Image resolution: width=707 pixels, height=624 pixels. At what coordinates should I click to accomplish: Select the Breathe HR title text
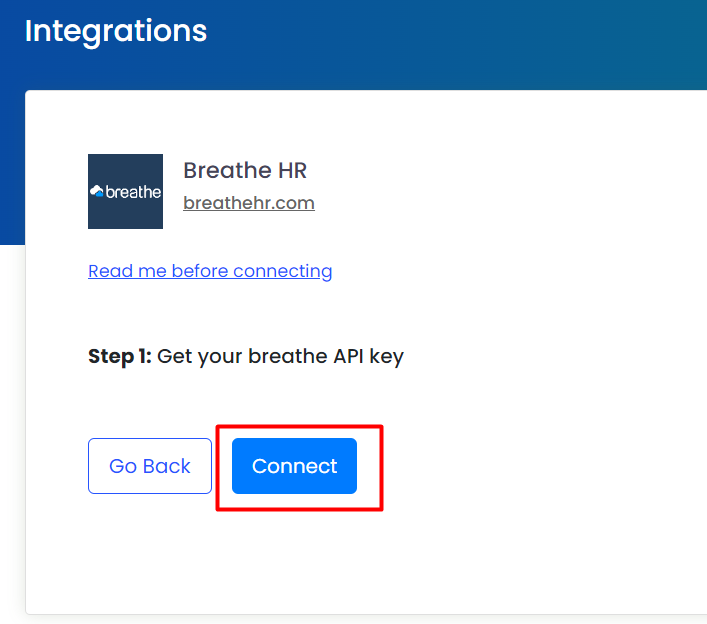point(245,170)
